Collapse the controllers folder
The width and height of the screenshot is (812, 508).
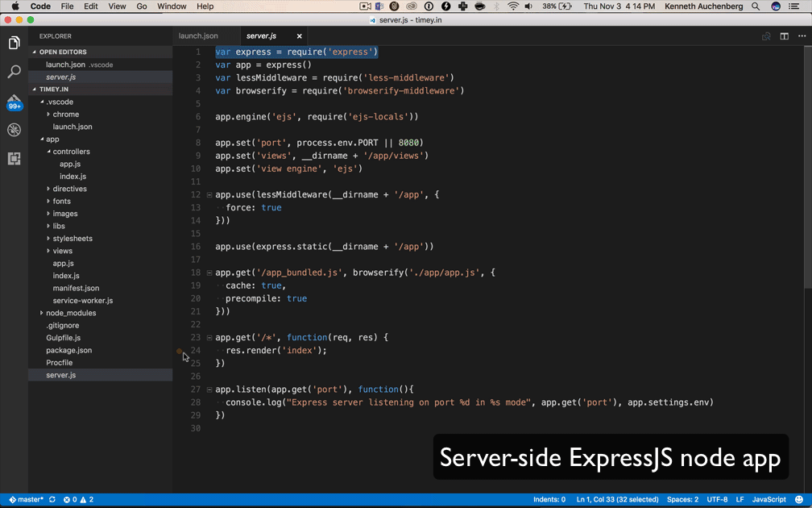48,152
